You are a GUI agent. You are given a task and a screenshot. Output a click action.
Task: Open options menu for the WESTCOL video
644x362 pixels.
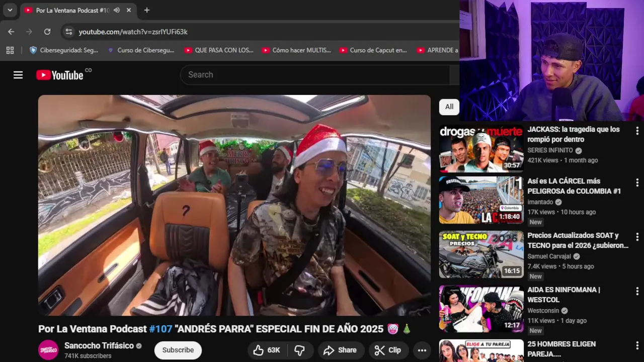click(637, 291)
